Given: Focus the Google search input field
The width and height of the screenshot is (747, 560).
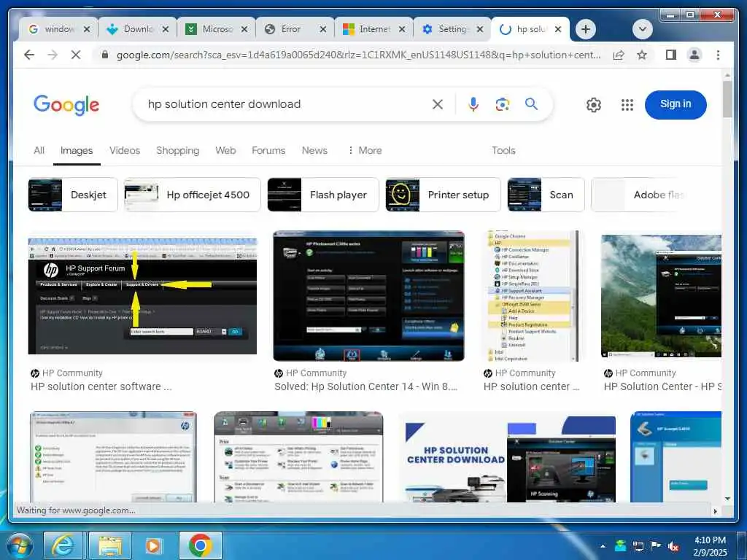Looking at the screenshot, I should click(286, 104).
